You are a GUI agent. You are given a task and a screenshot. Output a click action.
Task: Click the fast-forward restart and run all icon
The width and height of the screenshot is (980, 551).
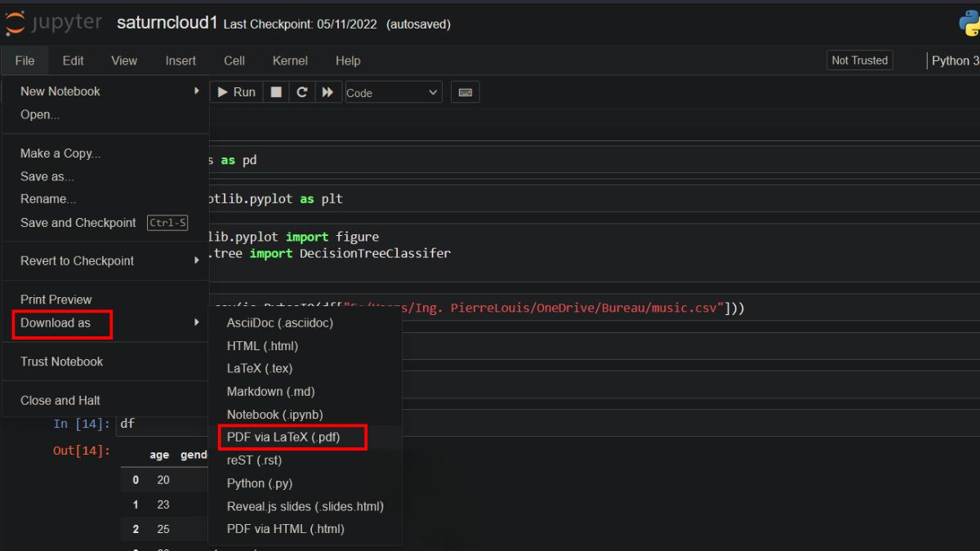(327, 92)
